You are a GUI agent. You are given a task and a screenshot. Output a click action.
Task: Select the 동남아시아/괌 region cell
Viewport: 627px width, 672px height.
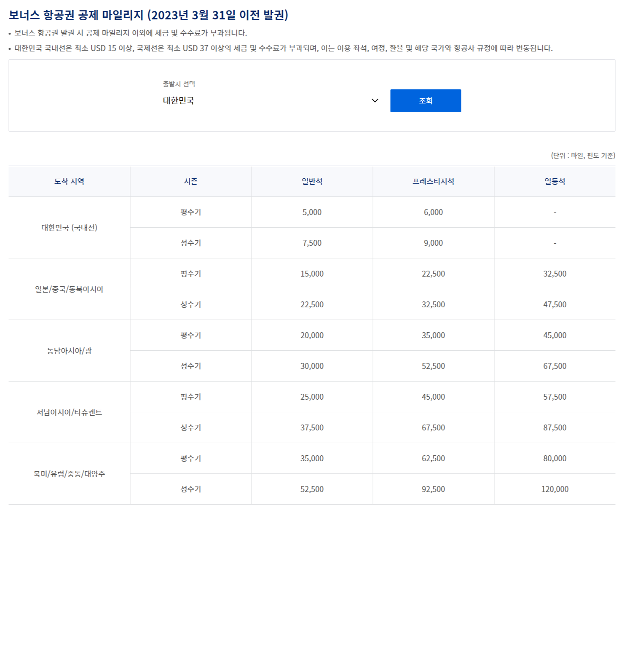pos(69,351)
